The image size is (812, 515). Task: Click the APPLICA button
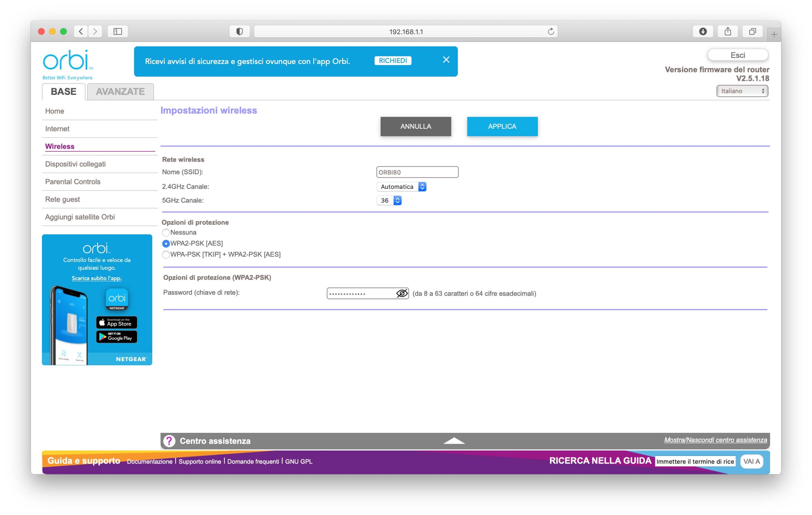pyautogui.click(x=502, y=127)
